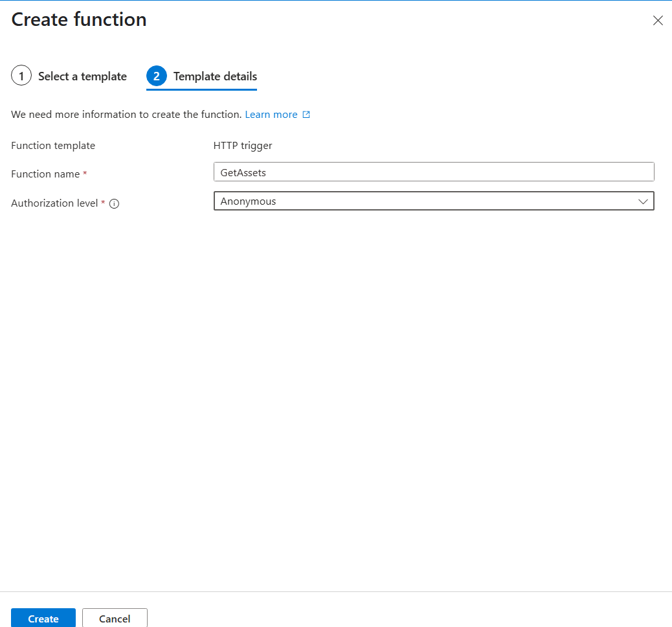Switch to the Select a template step
Screen dimensions: 672x627
point(82,76)
